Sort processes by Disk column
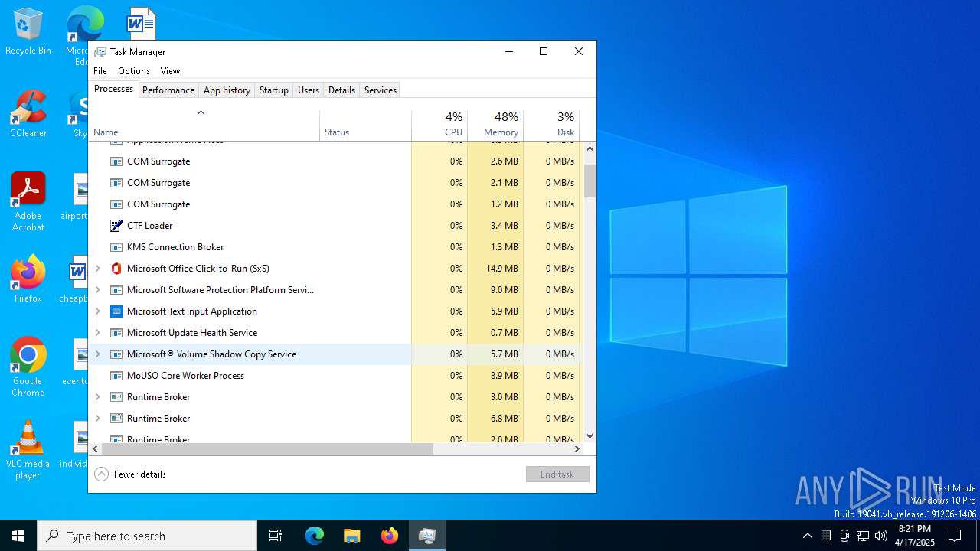980x551 pixels. (551, 126)
